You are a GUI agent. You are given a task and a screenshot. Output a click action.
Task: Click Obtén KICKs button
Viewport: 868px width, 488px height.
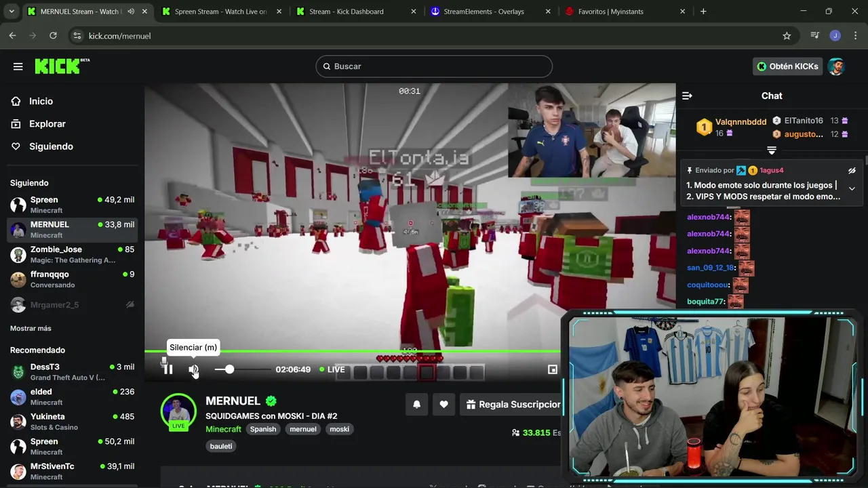[x=788, y=66]
